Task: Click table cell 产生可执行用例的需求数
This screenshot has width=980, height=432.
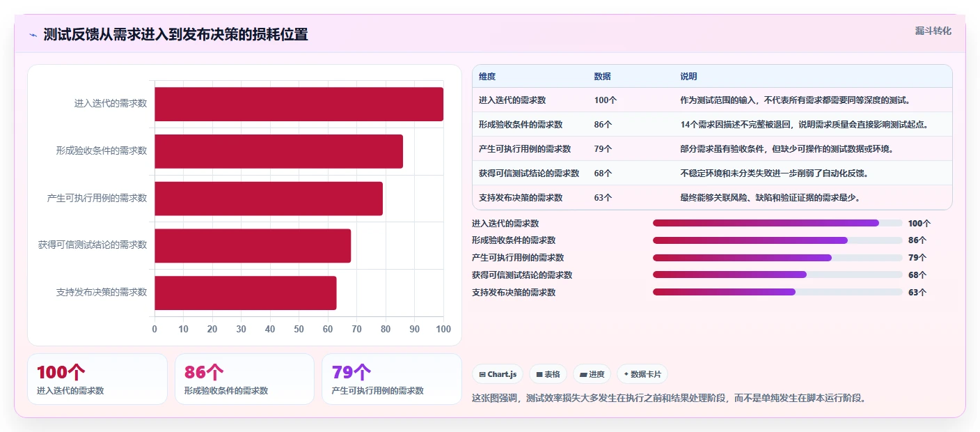Action: point(525,149)
